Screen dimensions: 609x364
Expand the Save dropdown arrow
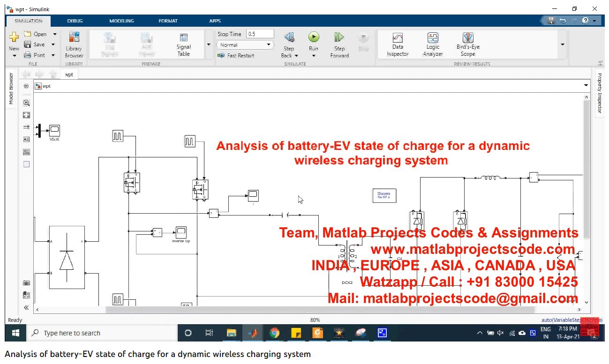coord(53,45)
